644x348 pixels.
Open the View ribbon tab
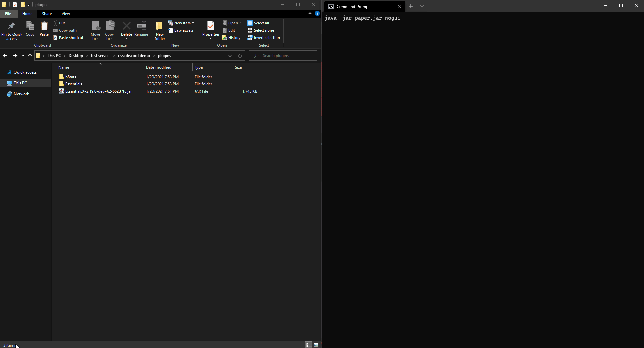66,14
